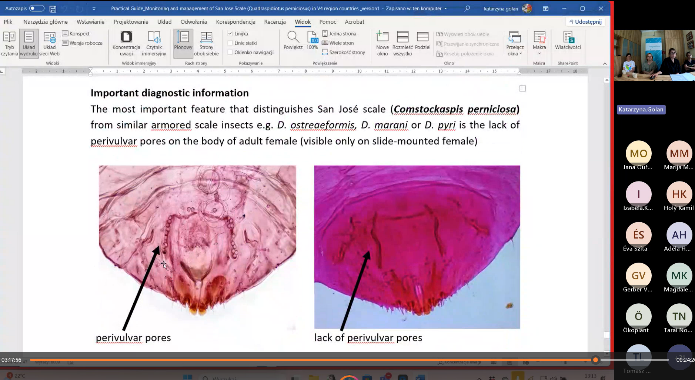Image resolution: width=695 pixels, height=380 pixels.
Task: Click the orange playback position handle
Action: click(x=595, y=360)
